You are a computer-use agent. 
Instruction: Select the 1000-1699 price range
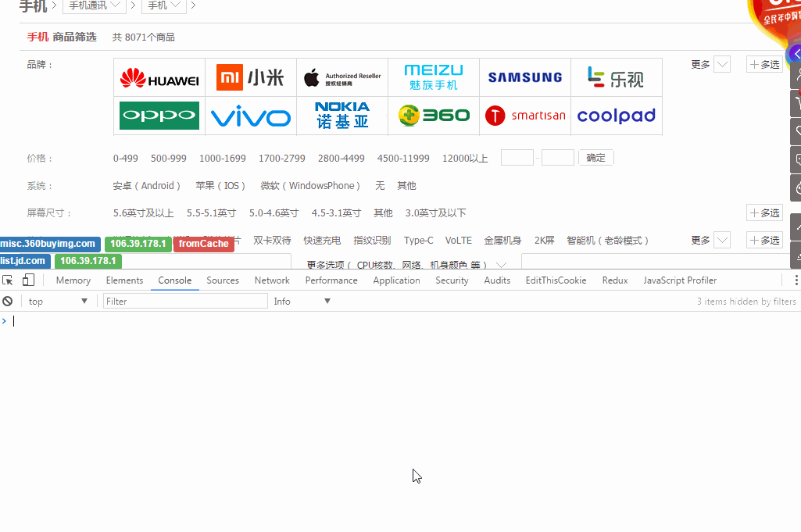click(222, 159)
